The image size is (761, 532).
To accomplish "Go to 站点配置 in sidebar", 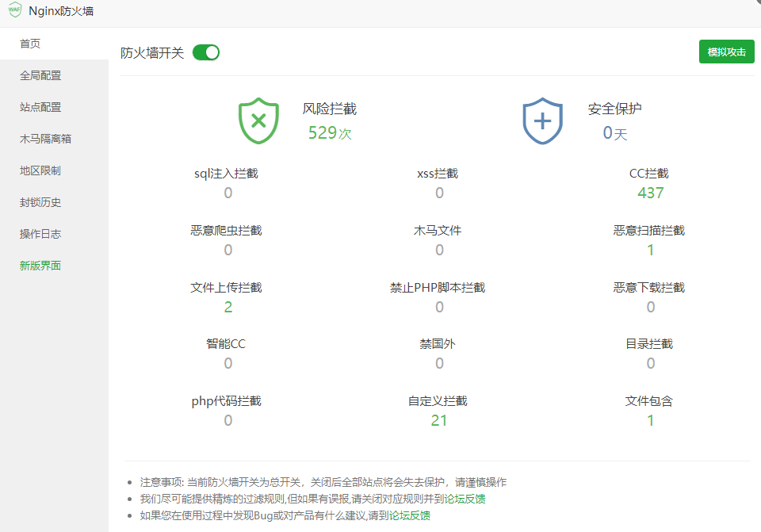I will [x=55, y=107].
